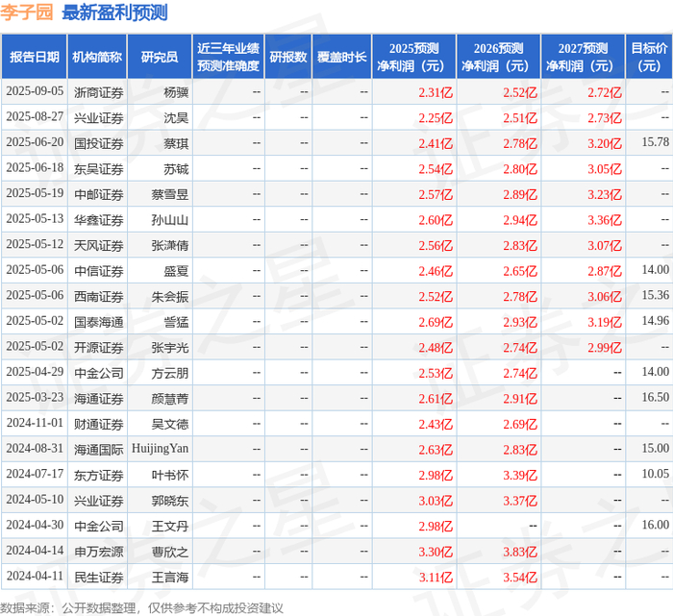The height and width of the screenshot is (616, 673).
Task: Click target price 16.50
Action: coord(656,397)
